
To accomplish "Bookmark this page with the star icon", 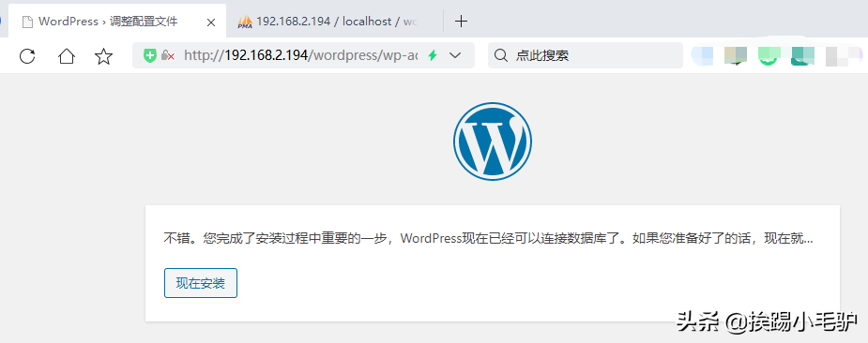I will (x=103, y=56).
